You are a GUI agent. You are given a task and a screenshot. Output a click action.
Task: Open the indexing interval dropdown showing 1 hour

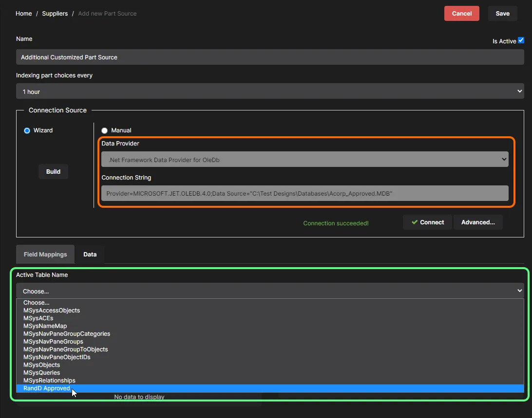coord(270,91)
